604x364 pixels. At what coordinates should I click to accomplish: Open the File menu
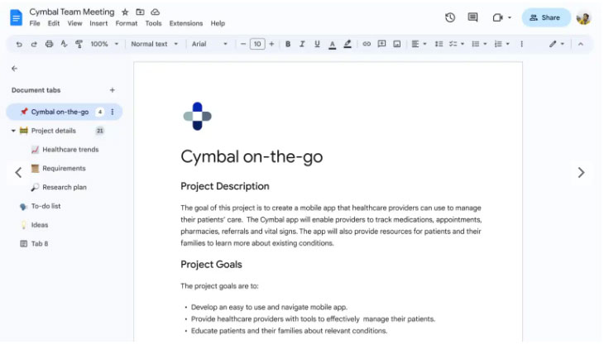pos(35,23)
